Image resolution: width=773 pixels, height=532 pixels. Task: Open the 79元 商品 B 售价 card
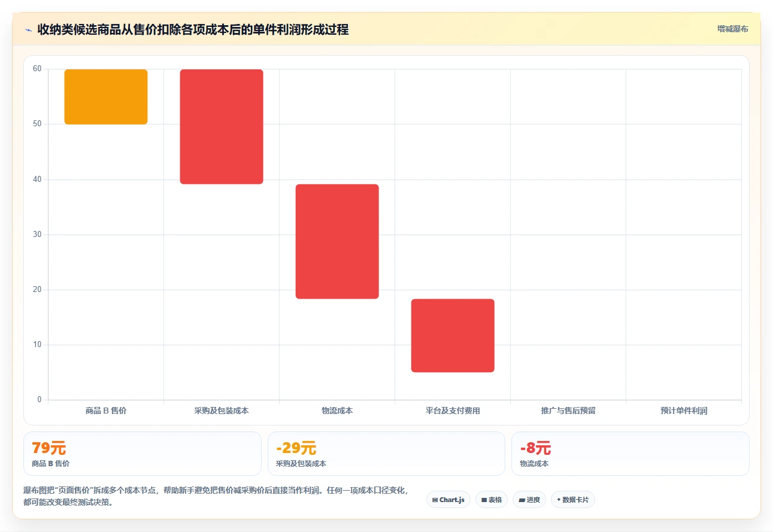[143, 454]
